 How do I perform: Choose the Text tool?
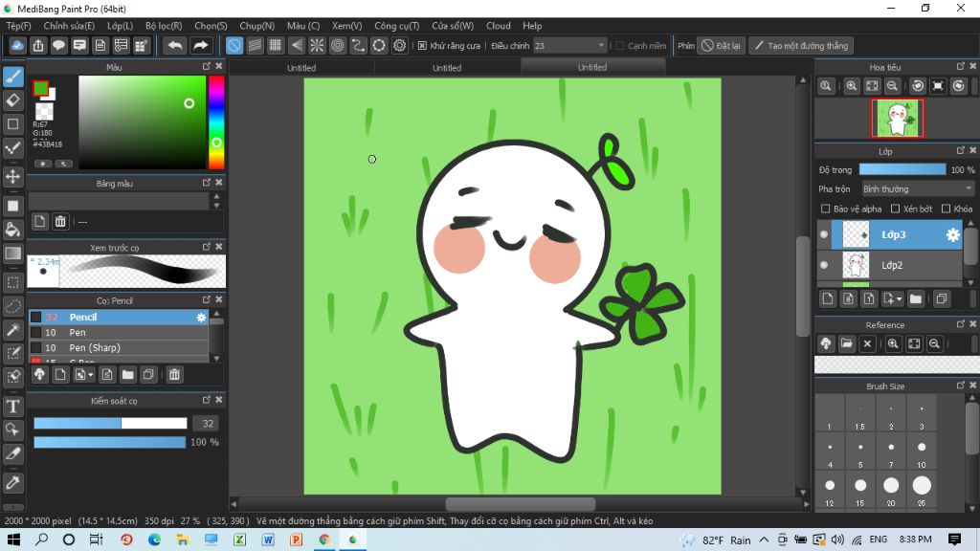[x=13, y=407]
